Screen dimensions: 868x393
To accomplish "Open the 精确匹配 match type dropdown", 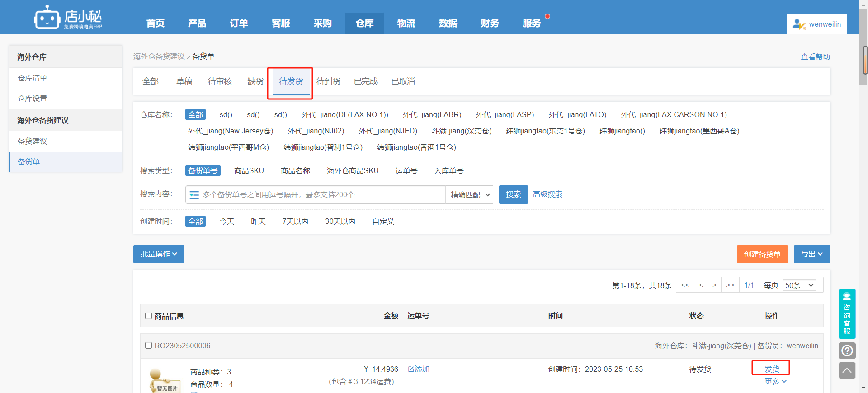I will tap(470, 195).
